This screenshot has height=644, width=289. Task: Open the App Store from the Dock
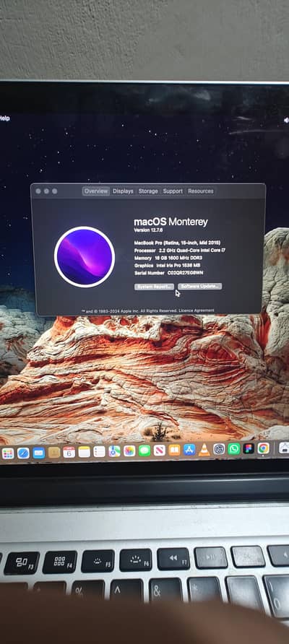pyautogui.click(x=189, y=450)
